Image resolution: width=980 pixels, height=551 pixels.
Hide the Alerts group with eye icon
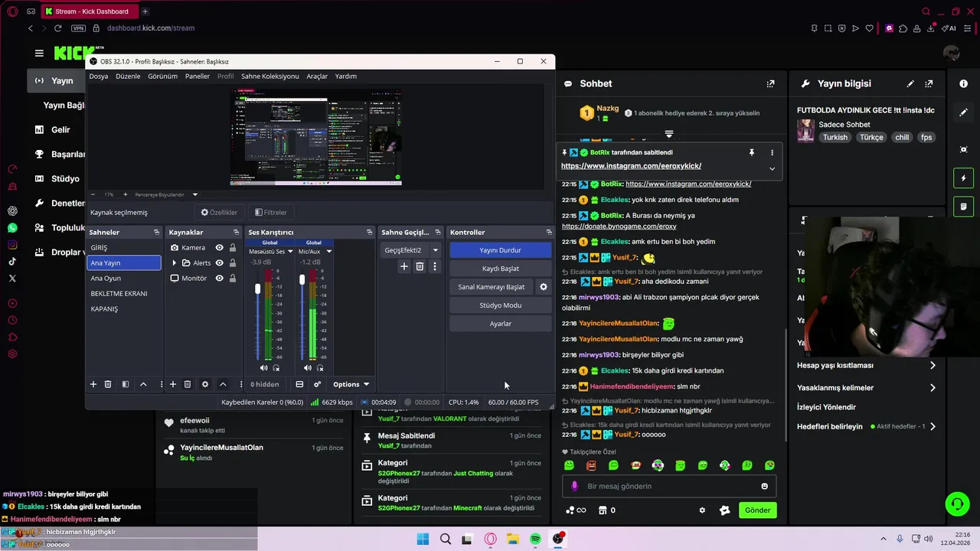[220, 262]
